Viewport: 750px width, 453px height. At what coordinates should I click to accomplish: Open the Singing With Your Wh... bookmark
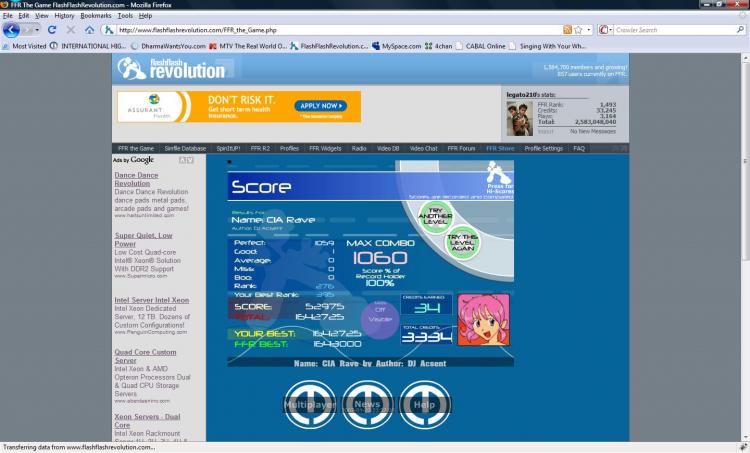coord(548,46)
